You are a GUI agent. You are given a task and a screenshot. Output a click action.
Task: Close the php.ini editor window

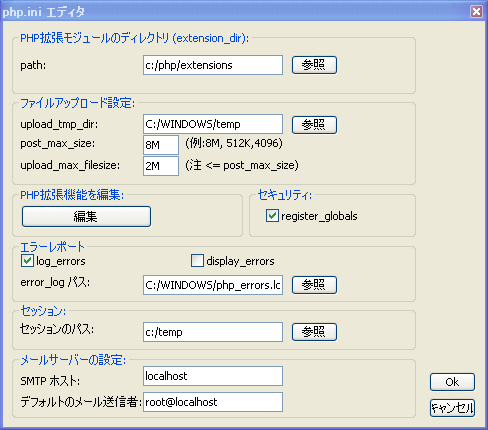pos(476,12)
